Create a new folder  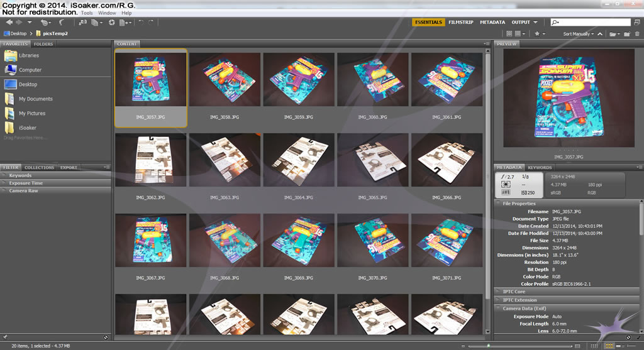point(627,34)
